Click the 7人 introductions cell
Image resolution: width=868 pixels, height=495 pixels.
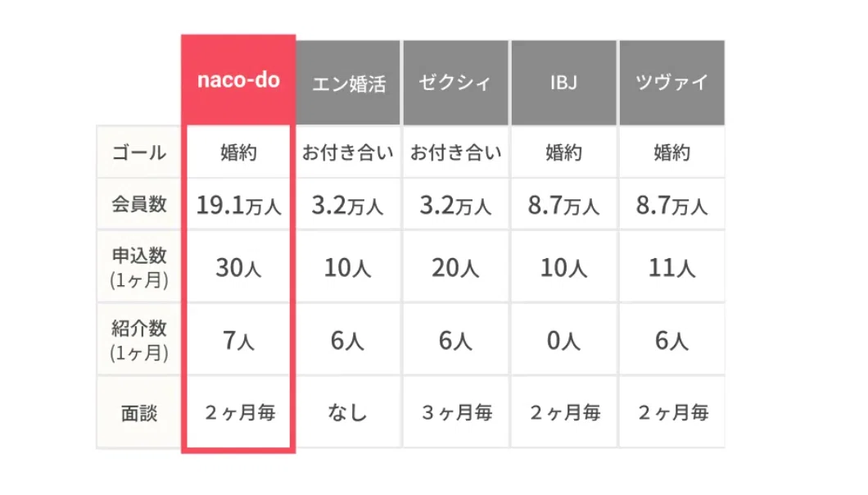tap(238, 339)
